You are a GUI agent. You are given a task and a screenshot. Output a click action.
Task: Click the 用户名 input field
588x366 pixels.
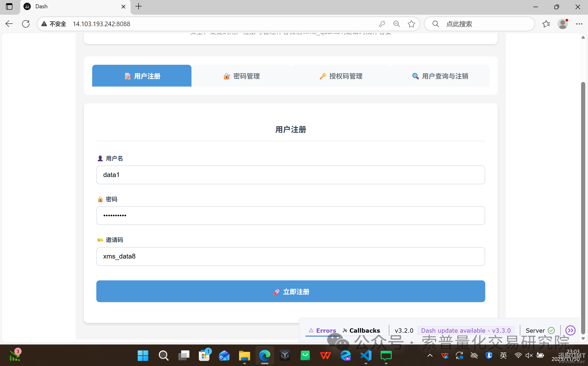coord(291,175)
